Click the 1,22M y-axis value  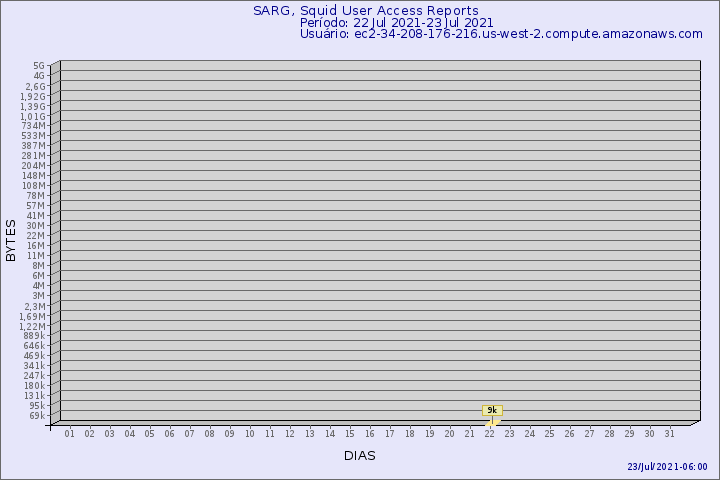(32, 327)
